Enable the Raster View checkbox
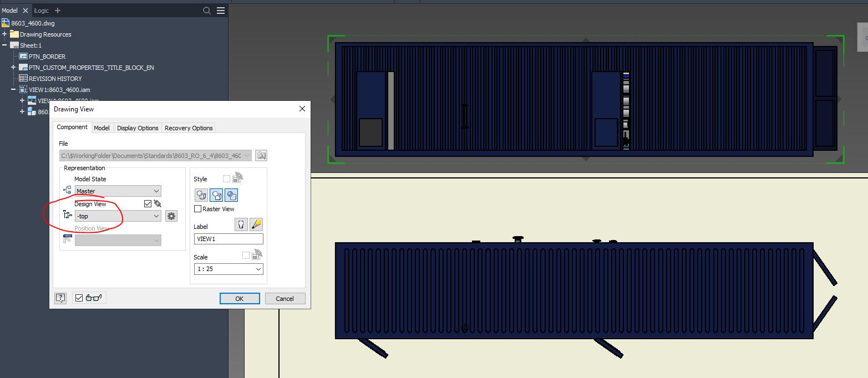The height and width of the screenshot is (378, 868). click(198, 208)
